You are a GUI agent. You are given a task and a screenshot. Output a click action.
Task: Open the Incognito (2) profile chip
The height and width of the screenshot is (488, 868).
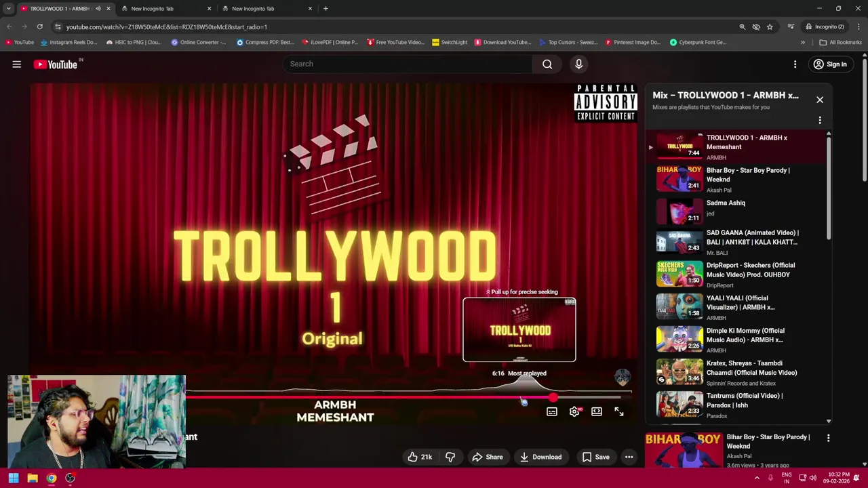tap(825, 27)
